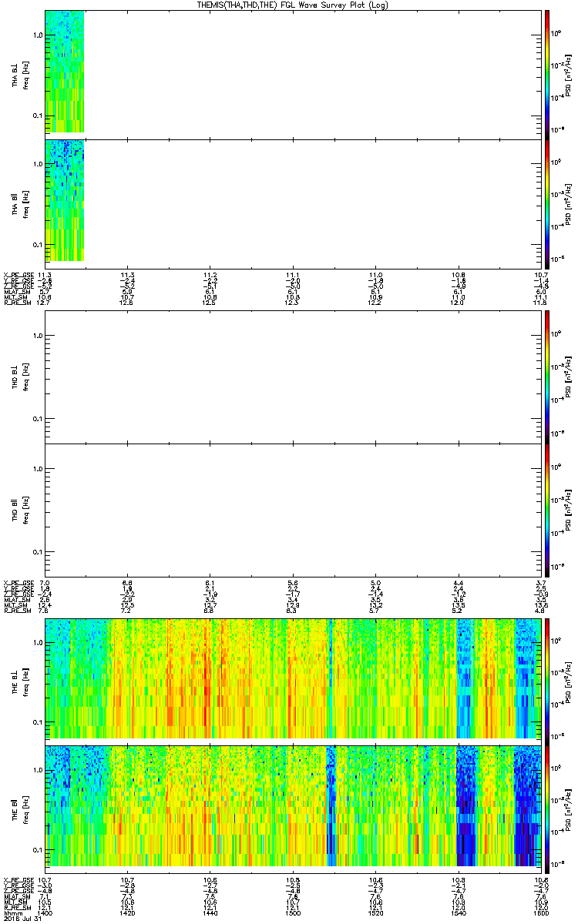Click the color bar beside the THA B-perpendicular panel

tap(546, 73)
